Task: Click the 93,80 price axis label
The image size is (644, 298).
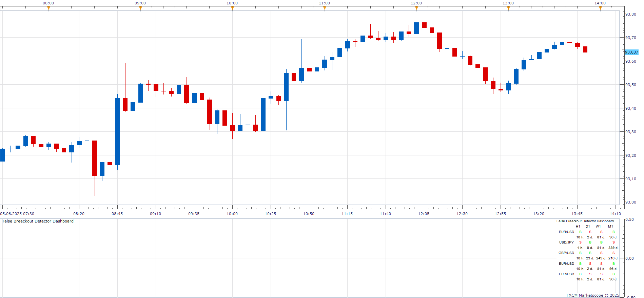Action: [x=631, y=14]
